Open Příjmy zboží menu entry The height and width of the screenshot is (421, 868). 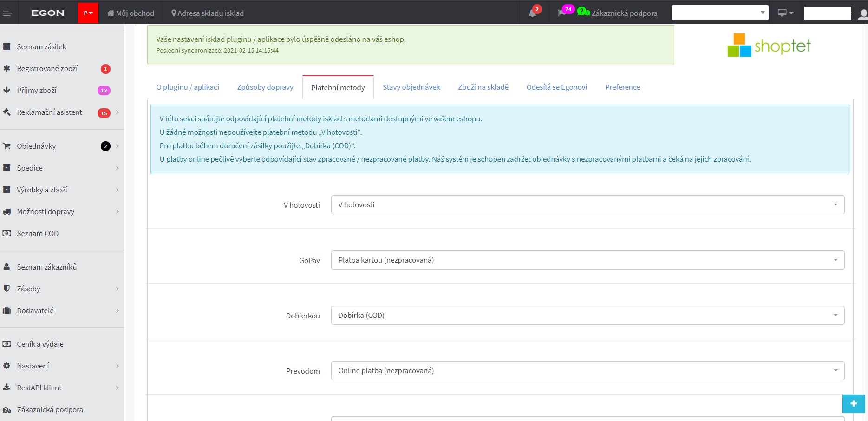[37, 90]
